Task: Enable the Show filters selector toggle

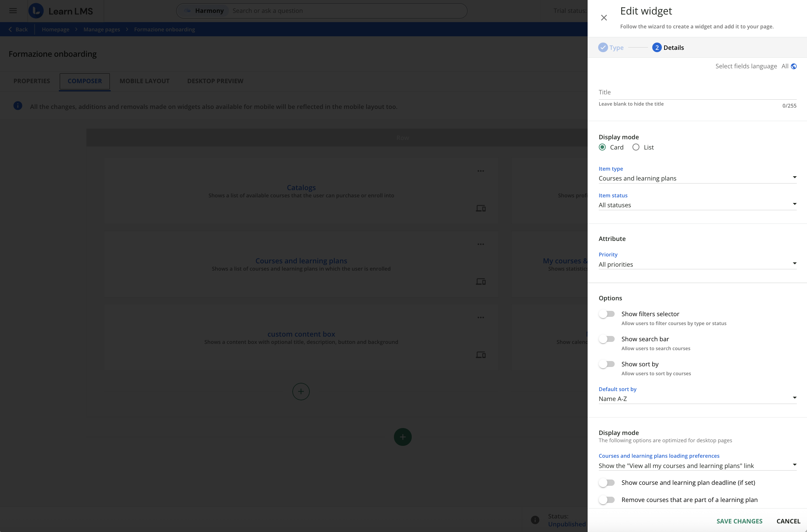Action: click(607, 314)
